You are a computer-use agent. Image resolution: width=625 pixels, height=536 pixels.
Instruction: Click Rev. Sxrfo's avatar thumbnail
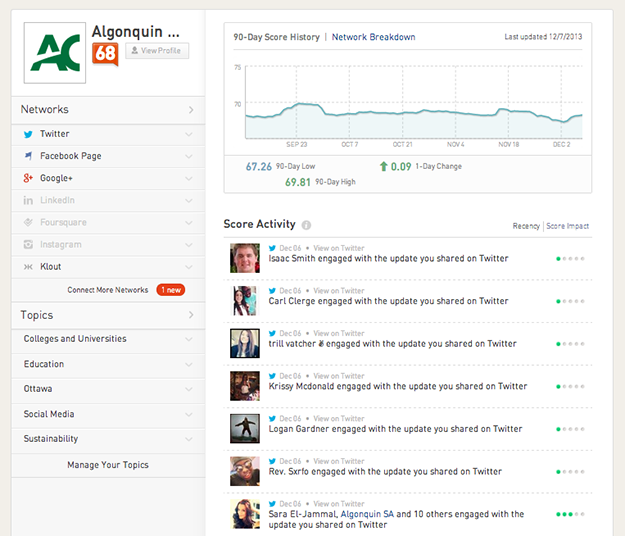click(245, 471)
